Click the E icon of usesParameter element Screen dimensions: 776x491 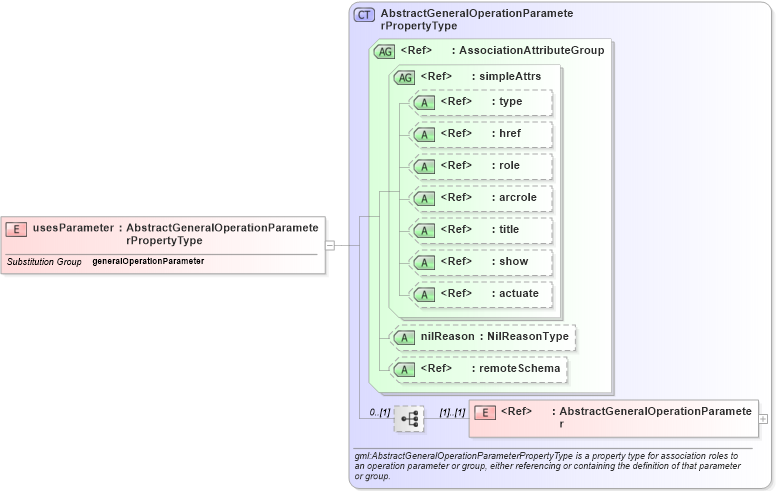pos(16,229)
